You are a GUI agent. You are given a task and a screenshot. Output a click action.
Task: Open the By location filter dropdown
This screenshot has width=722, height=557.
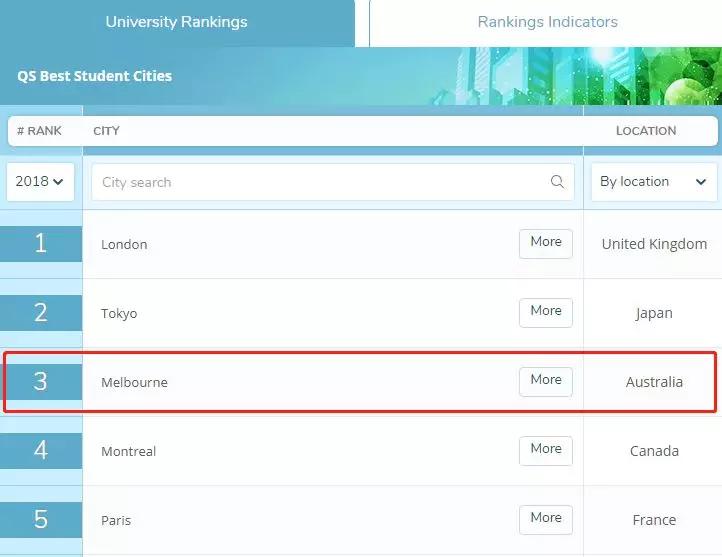coord(654,182)
